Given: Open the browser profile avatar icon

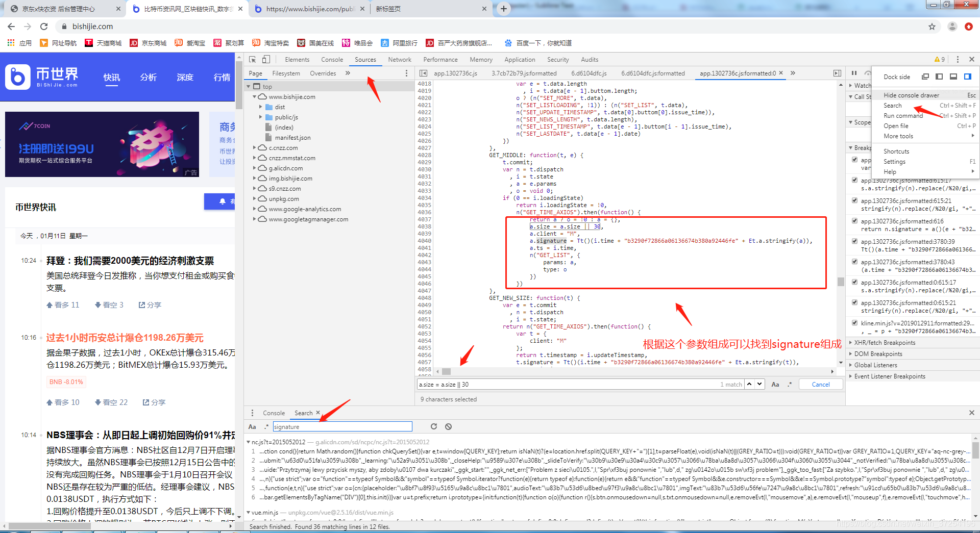Looking at the screenshot, I should pyautogui.click(x=952, y=27).
